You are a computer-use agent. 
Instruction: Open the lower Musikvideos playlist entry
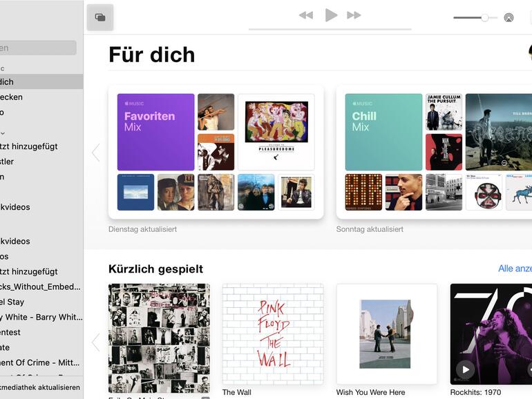click(41, 242)
